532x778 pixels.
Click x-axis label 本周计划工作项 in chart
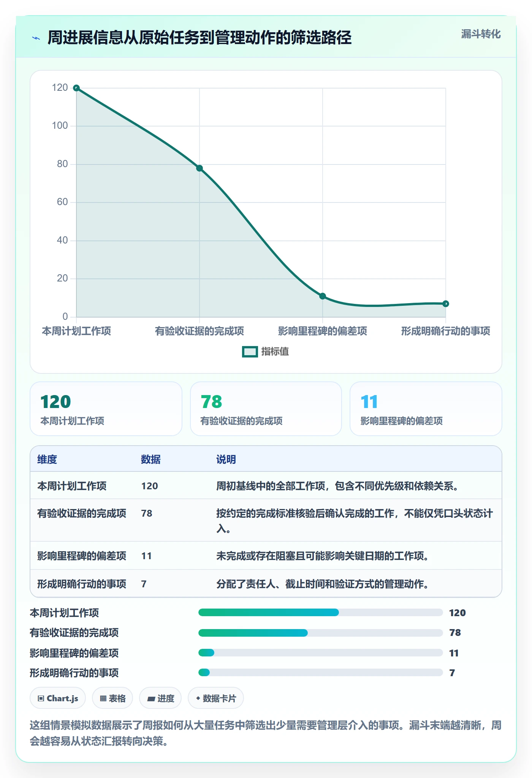coord(76,331)
